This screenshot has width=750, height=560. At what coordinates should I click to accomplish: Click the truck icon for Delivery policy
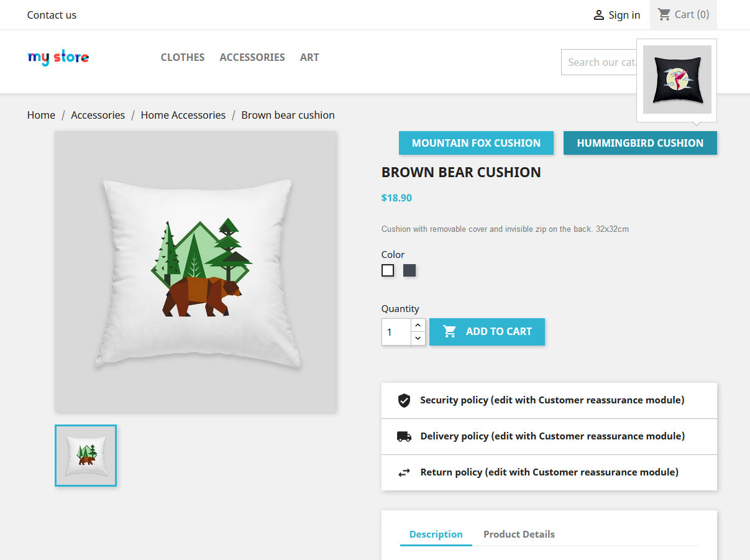tap(404, 436)
